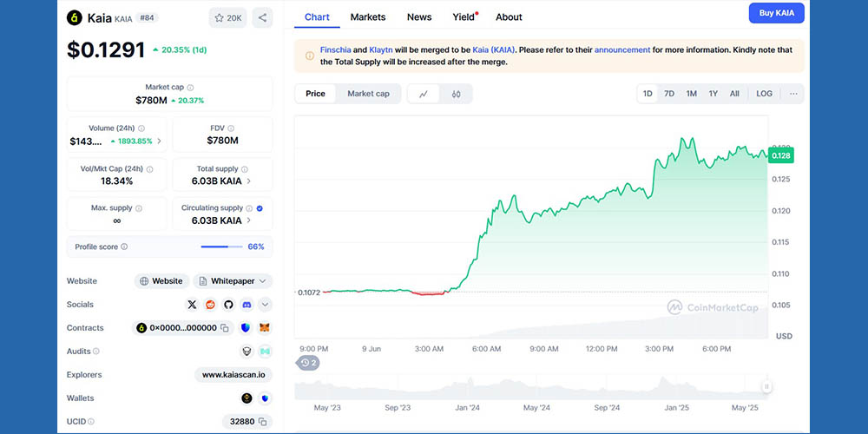
Task: Open chart more options menu
Action: [793, 94]
